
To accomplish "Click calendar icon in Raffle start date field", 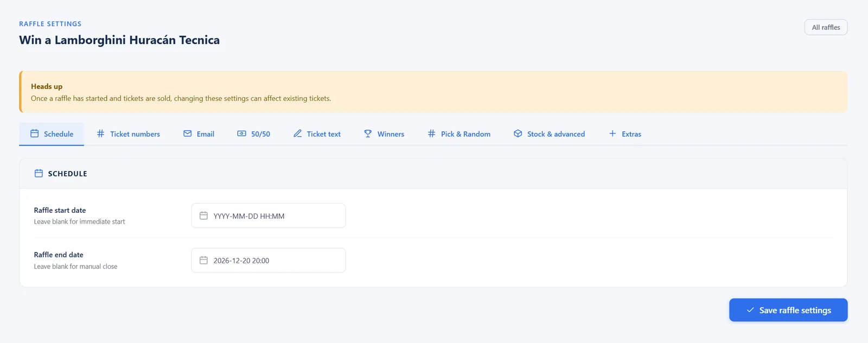I will click(x=203, y=215).
